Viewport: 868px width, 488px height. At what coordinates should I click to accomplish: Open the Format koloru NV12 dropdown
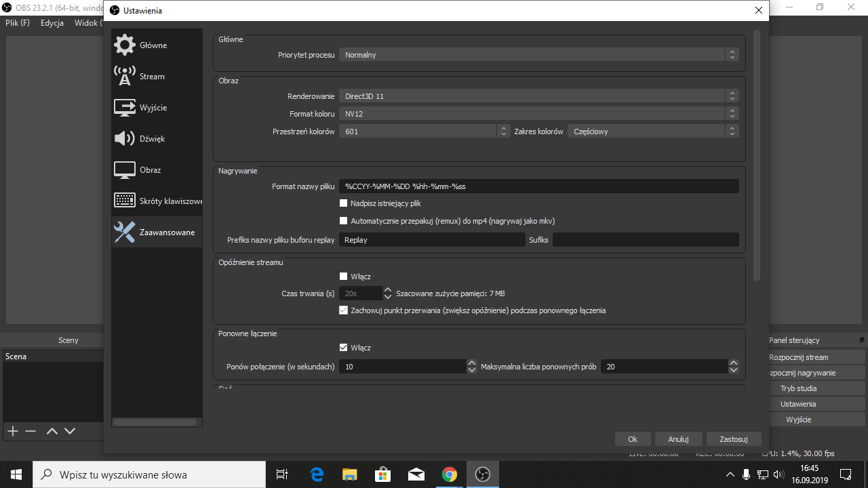click(539, 114)
